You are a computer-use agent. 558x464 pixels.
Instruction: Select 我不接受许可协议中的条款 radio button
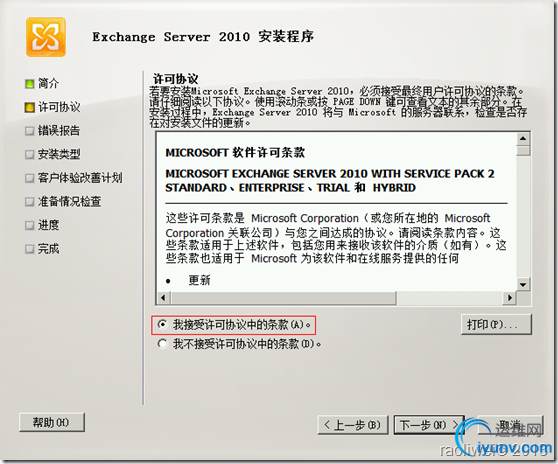point(162,344)
